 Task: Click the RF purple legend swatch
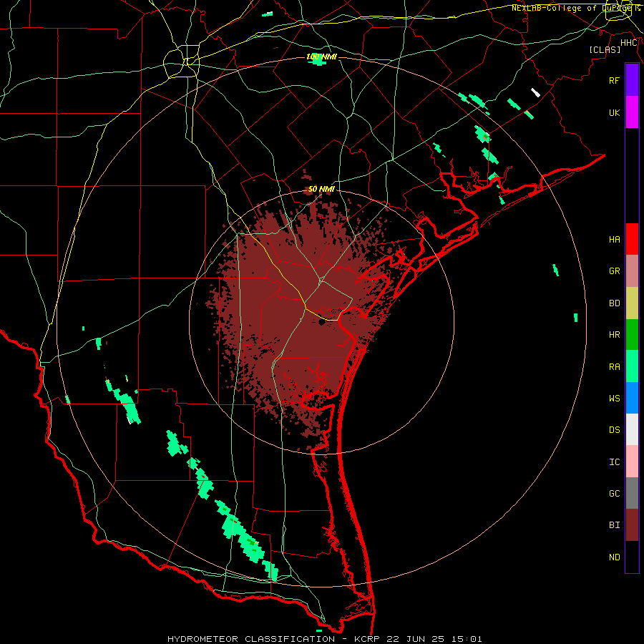coord(632,80)
